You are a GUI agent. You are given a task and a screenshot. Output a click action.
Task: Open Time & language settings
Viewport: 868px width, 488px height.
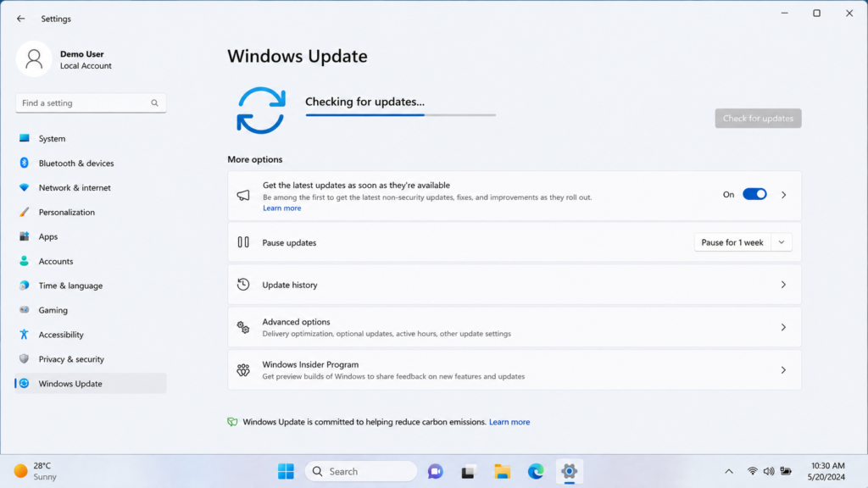(x=91, y=286)
